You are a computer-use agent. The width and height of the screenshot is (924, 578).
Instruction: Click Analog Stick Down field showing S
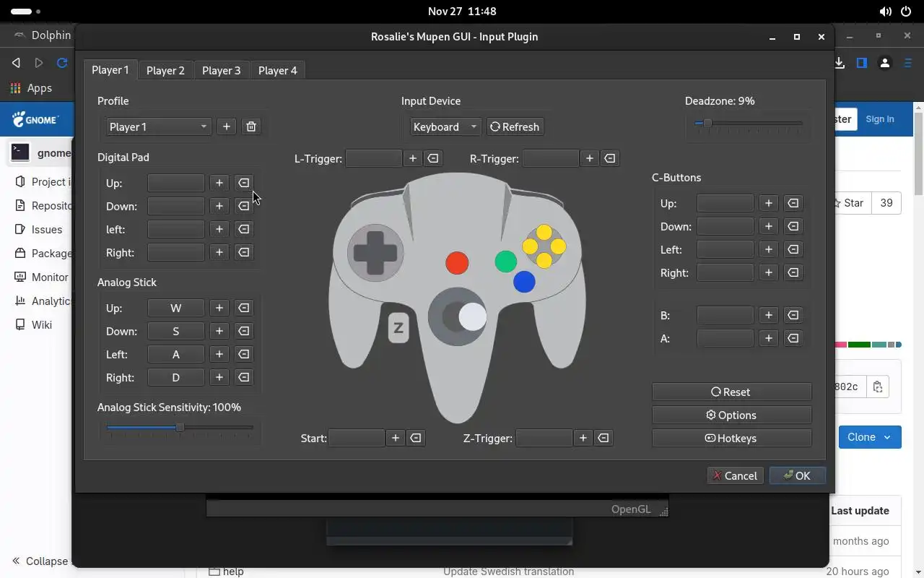[x=175, y=331]
